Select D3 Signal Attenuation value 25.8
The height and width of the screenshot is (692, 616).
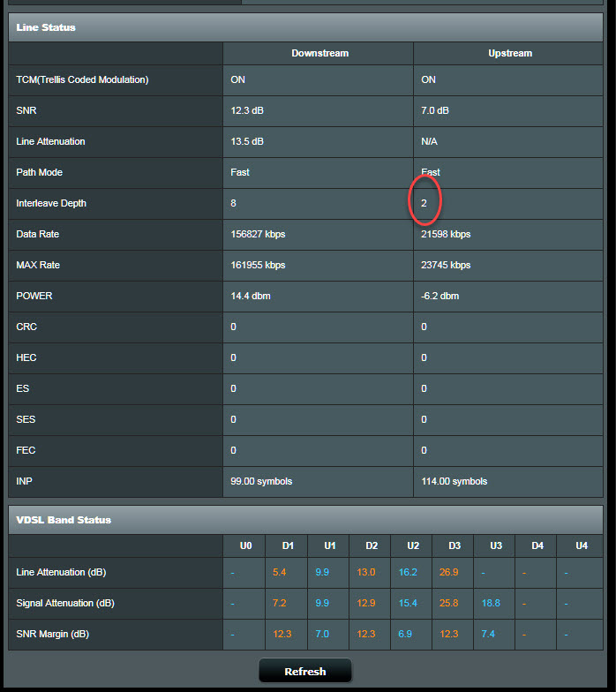coord(448,604)
